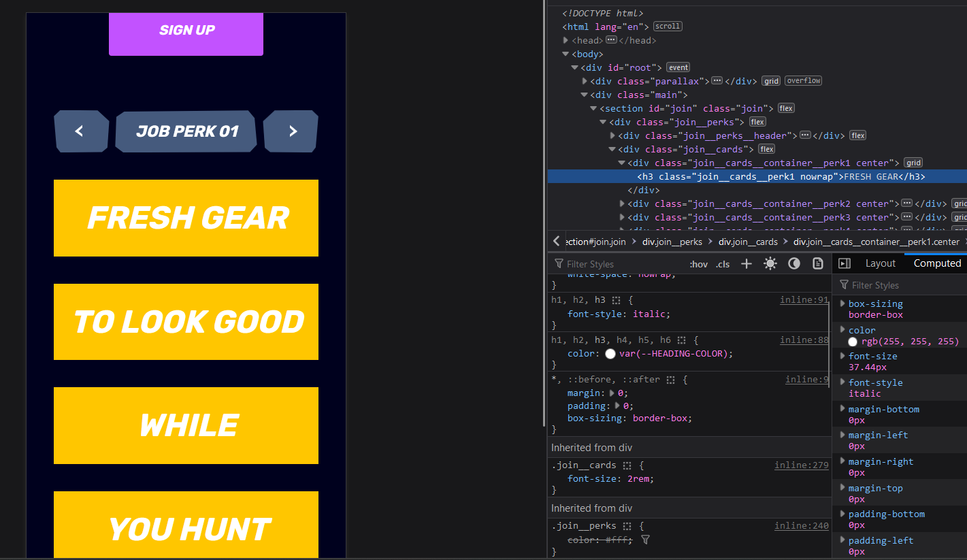Viewport: 967px width, 560px height.
Task: Expand the join__perks__header div
Action: point(612,135)
